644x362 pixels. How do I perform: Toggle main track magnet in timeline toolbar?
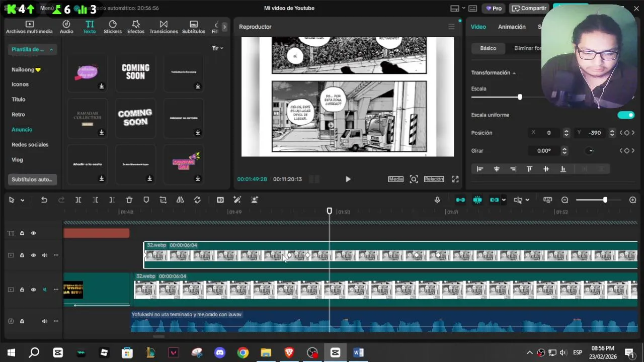(x=460, y=200)
